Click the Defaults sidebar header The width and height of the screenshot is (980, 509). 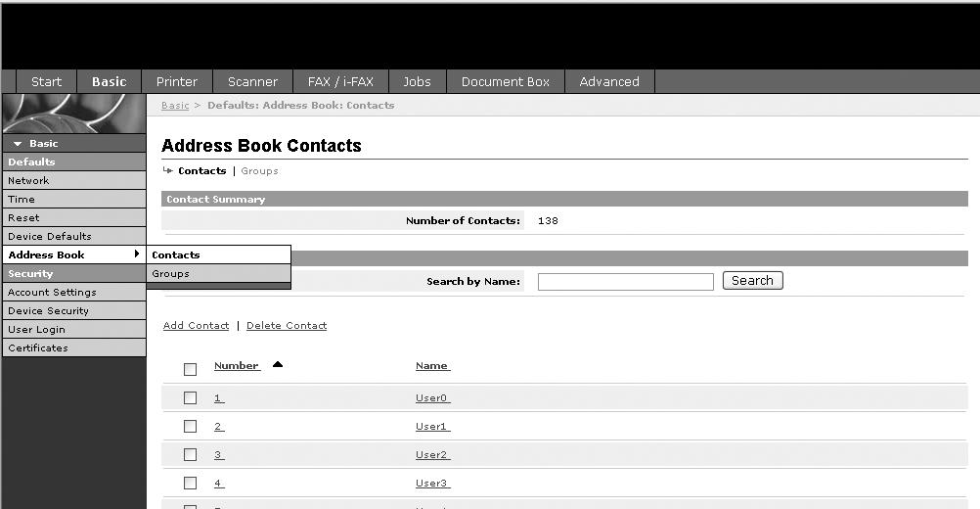tap(73, 162)
